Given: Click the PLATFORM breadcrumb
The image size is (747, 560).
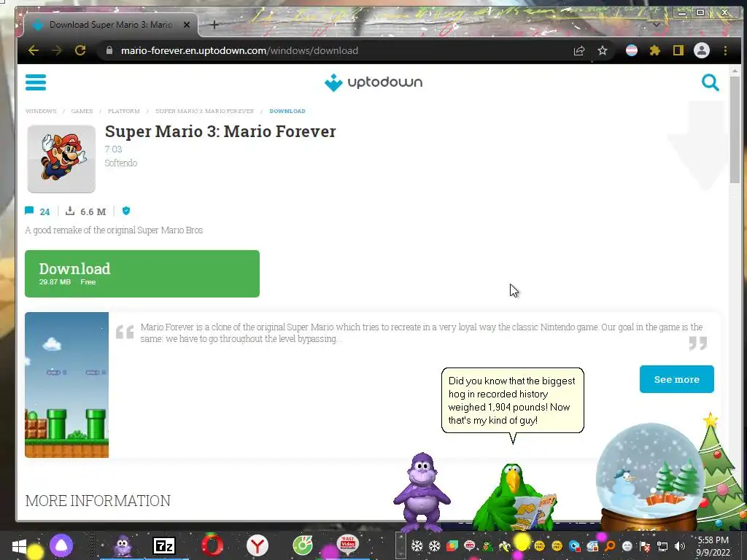Looking at the screenshot, I should tap(124, 111).
